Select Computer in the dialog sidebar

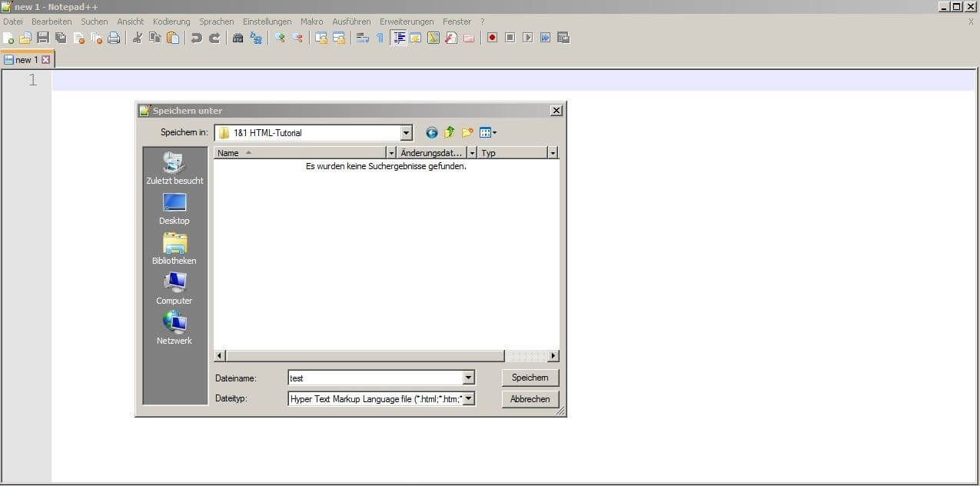tap(174, 289)
